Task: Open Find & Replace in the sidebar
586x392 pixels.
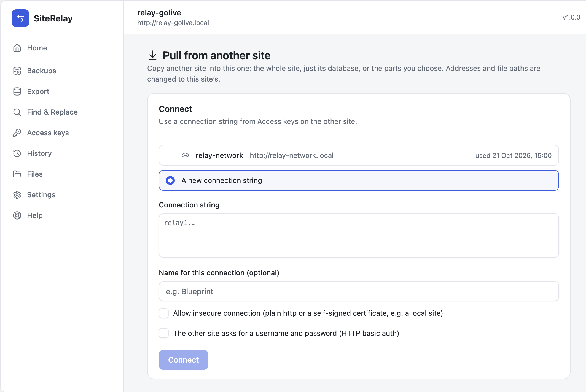Action: (x=52, y=112)
